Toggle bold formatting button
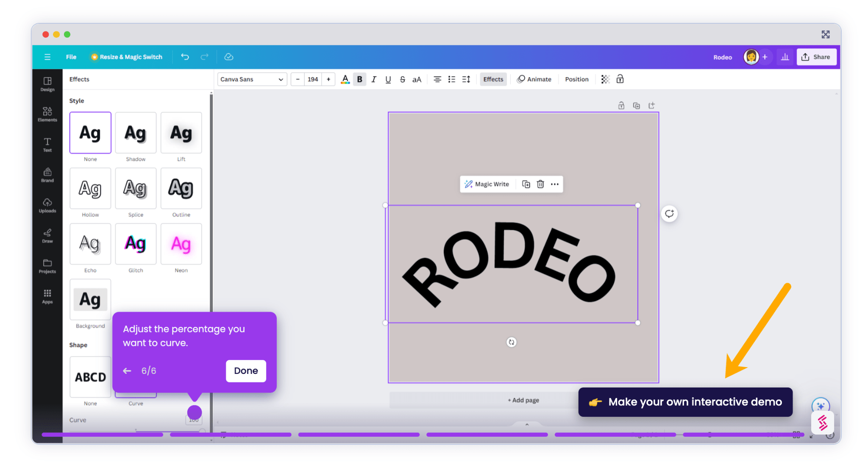The height and width of the screenshot is (471, 868). coord(359,79)
